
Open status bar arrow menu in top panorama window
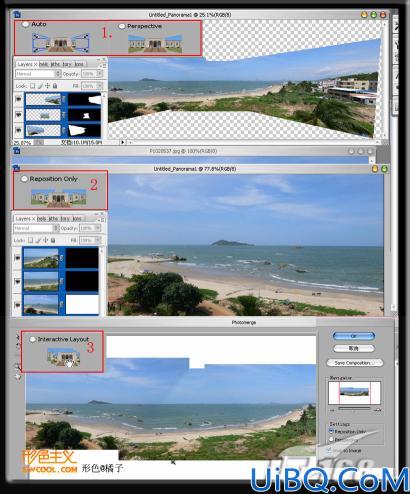tap(122, 142)
